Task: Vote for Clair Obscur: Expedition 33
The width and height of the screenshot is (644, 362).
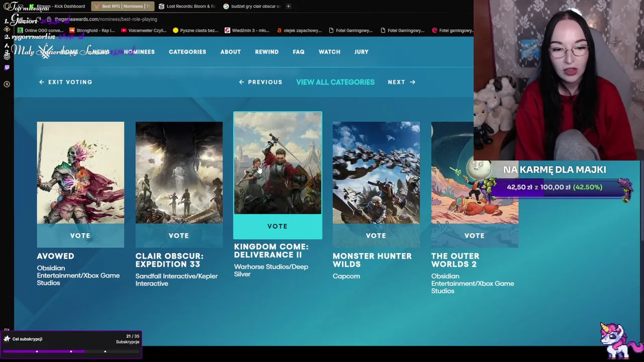Action: [179, 235]
